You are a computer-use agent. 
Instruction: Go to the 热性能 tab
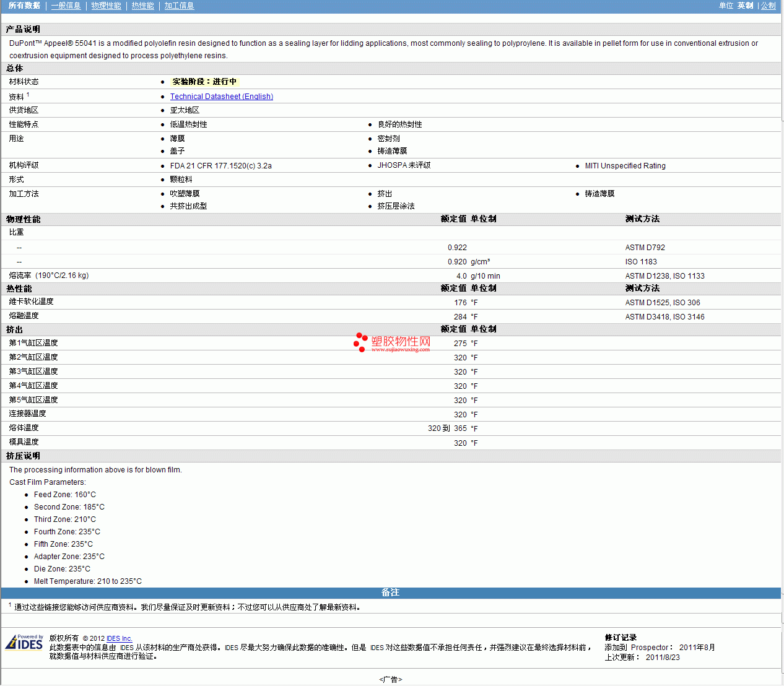point(143,6)
